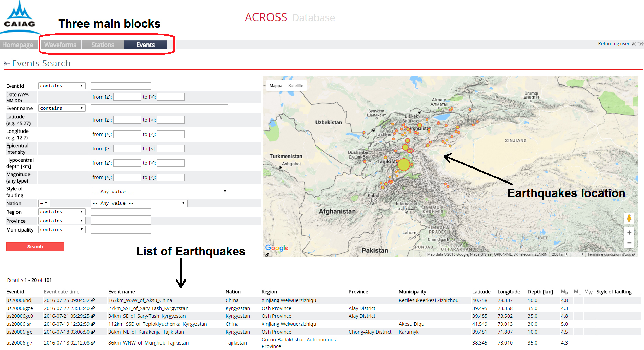
Task: Switch map to Satellite view
Action: click(296, 86)
